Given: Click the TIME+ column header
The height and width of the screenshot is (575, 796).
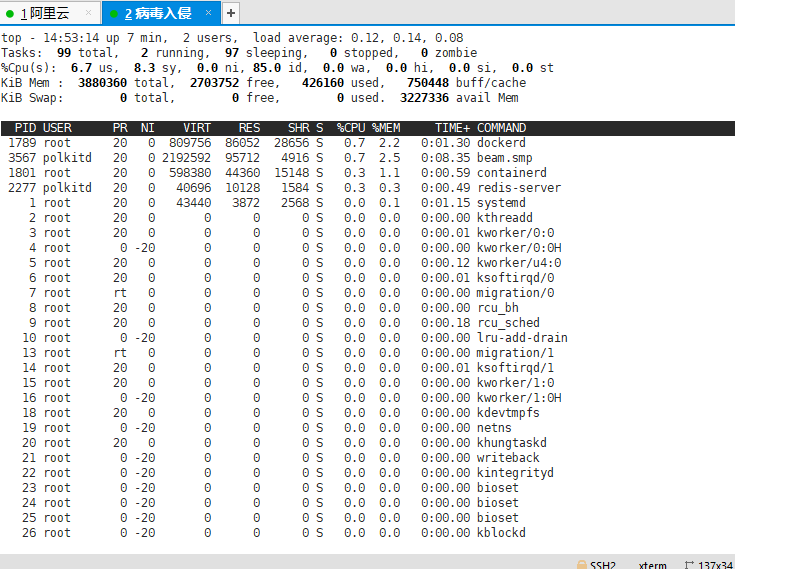Looking at the screenshot, I should (452, 128).
